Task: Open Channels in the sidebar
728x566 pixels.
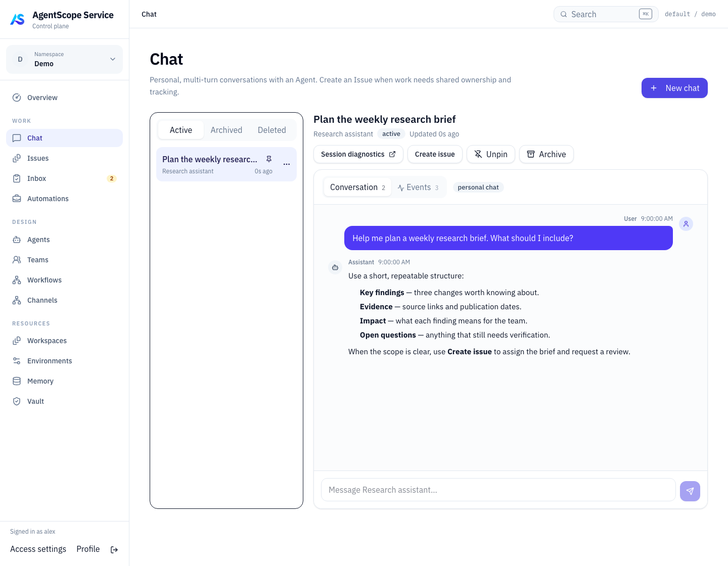Action: [64, 300]
